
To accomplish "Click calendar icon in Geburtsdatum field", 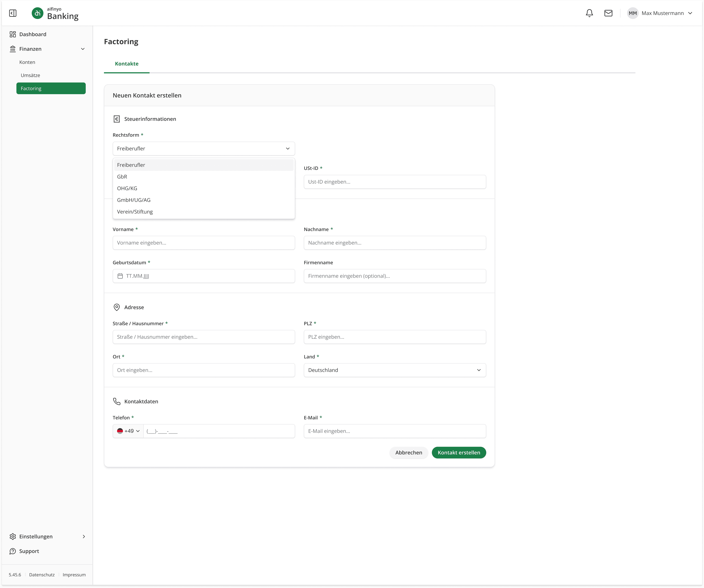I will [x=120, y=276].
